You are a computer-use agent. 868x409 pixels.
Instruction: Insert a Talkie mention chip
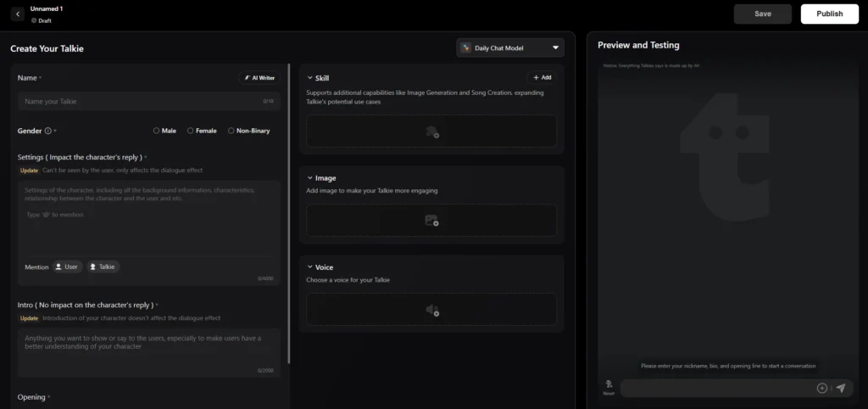pyautogui.click(x=103, y=266)
